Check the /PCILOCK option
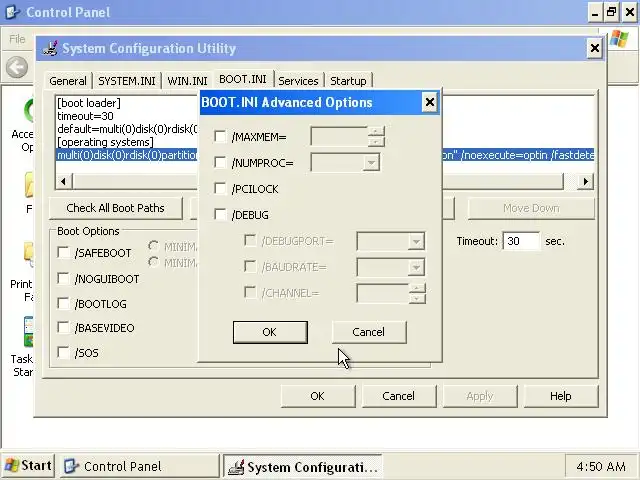This screenshot has height=480, width=640. (x=220, y=188)
